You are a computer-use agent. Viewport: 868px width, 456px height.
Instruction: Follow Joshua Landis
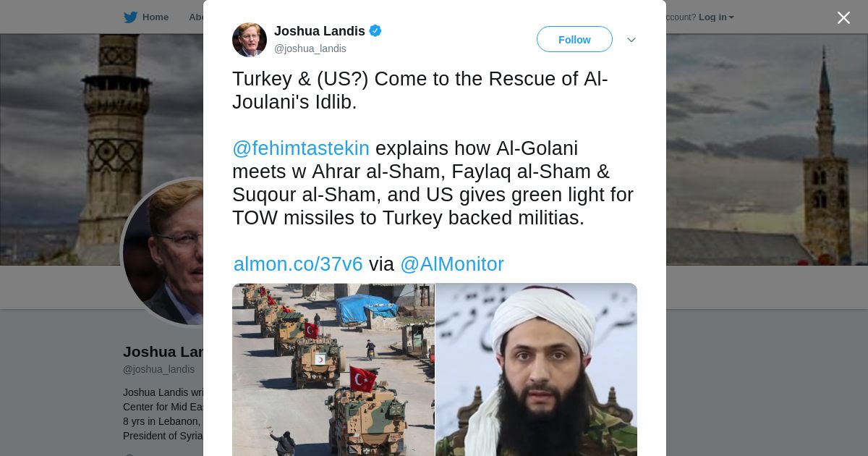pyautogui.click(x=574, y=39)
